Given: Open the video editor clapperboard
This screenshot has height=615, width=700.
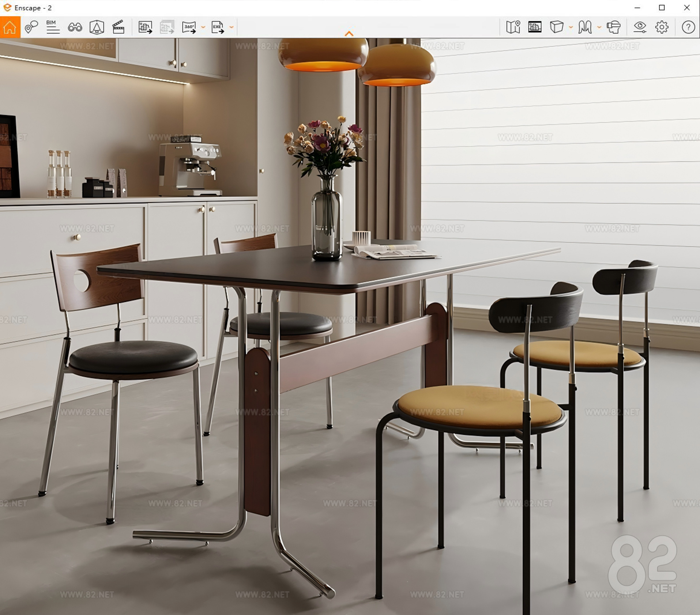Looking at the screenshot, I should 118,27.
